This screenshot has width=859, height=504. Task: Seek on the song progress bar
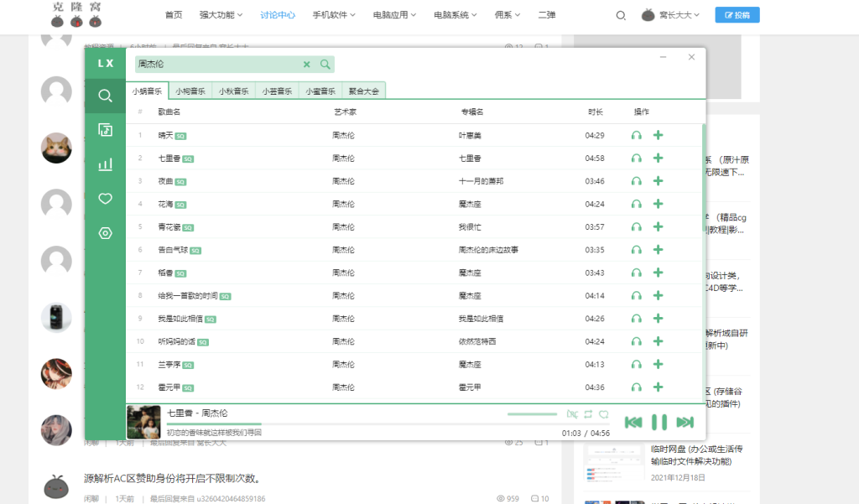coord(388,423)
